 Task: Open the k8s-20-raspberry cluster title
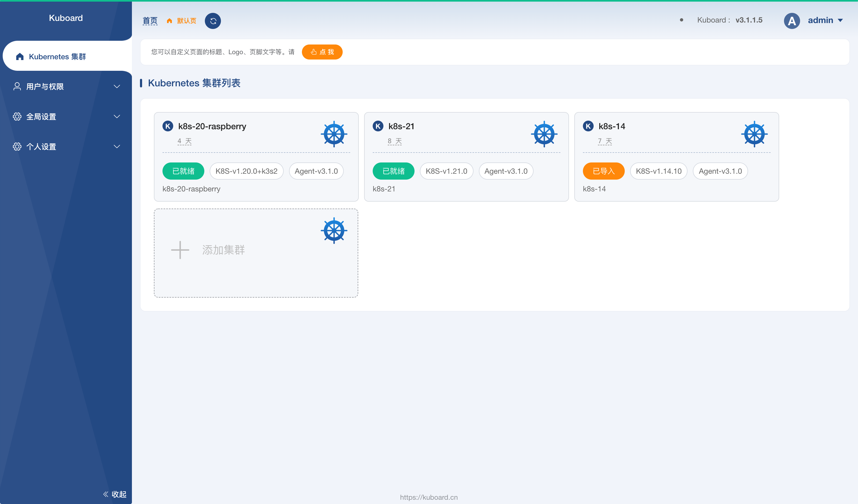tap(212, 126)
